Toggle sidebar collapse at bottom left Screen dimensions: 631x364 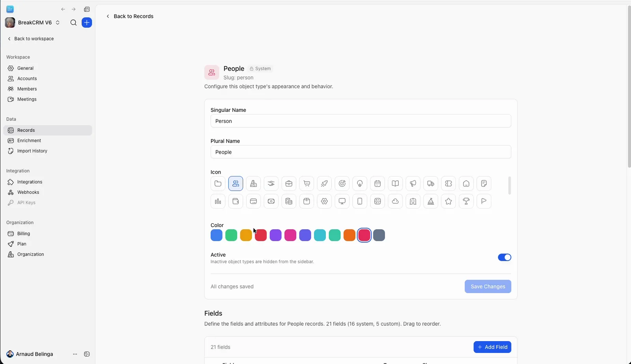(x=87, y=354)
